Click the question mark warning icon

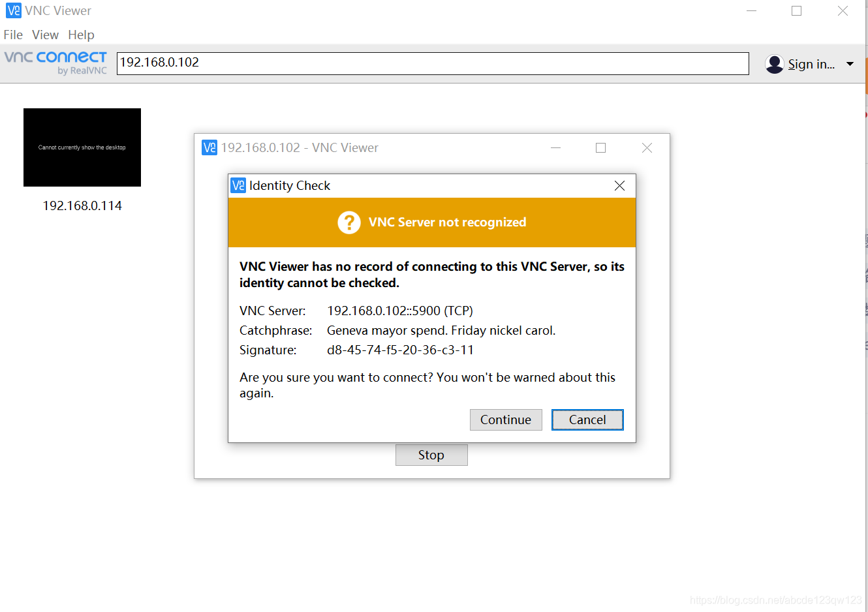click(349, 222)
